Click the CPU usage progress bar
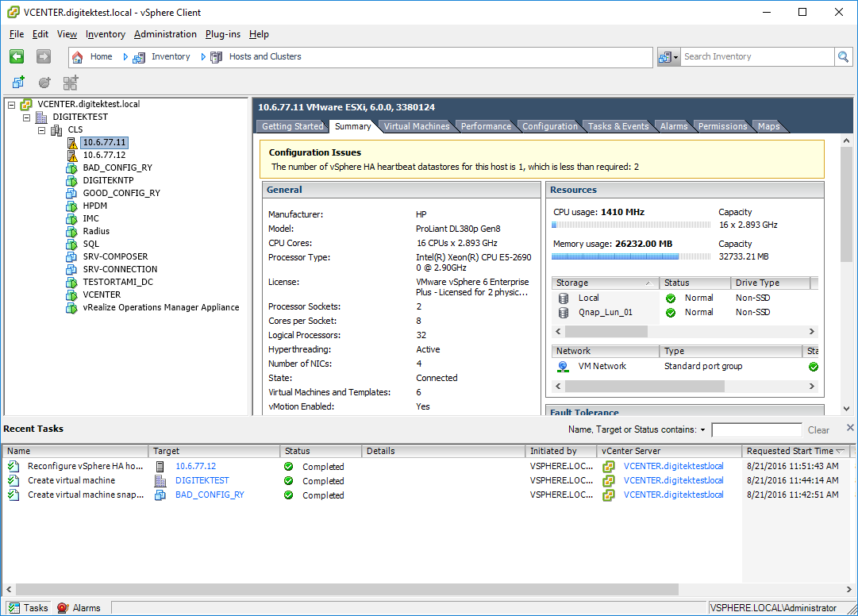Viewport: 858px width, 616px height. pyautogui.click(x=631, y=225)
